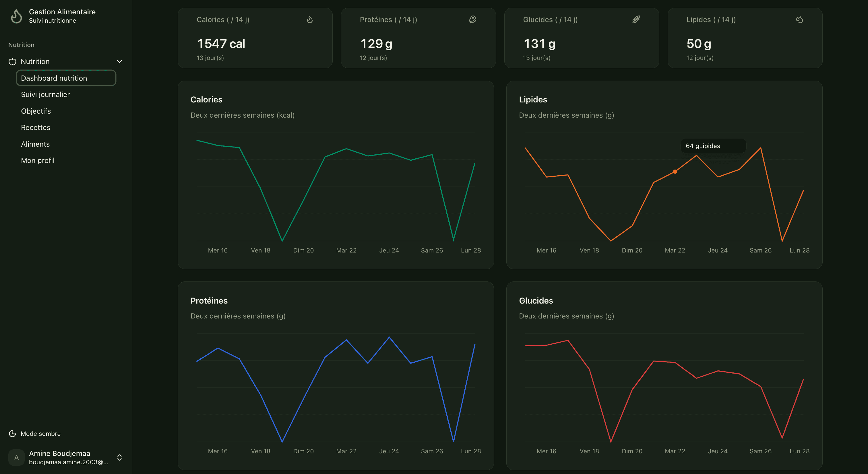Click the Protéines chart title
Image resolution: width=868 pixels, height=474 pixels.
pyautogui.click(x=209, y=300)
